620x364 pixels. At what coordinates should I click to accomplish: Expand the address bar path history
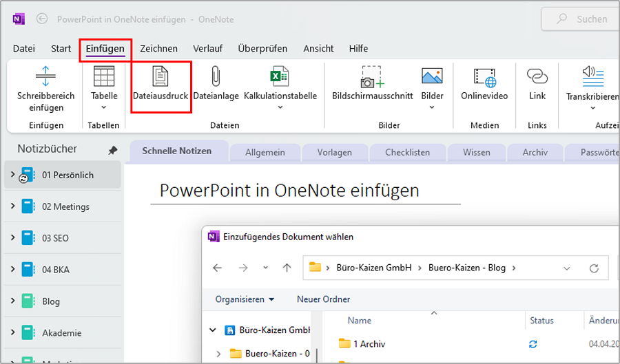pyautogui.click(x=567, y=268)
